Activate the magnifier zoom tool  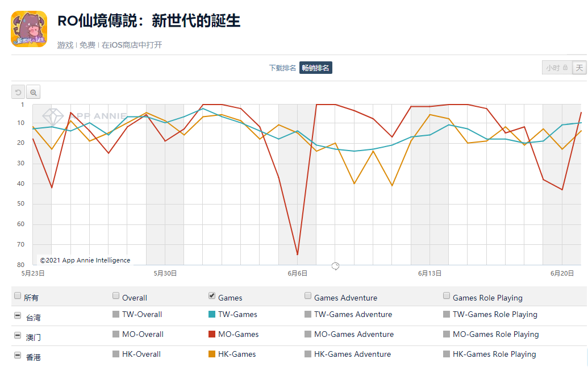point(34,92)
